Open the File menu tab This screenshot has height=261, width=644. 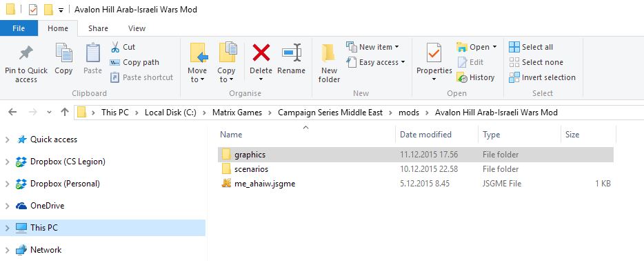point(19,28)
